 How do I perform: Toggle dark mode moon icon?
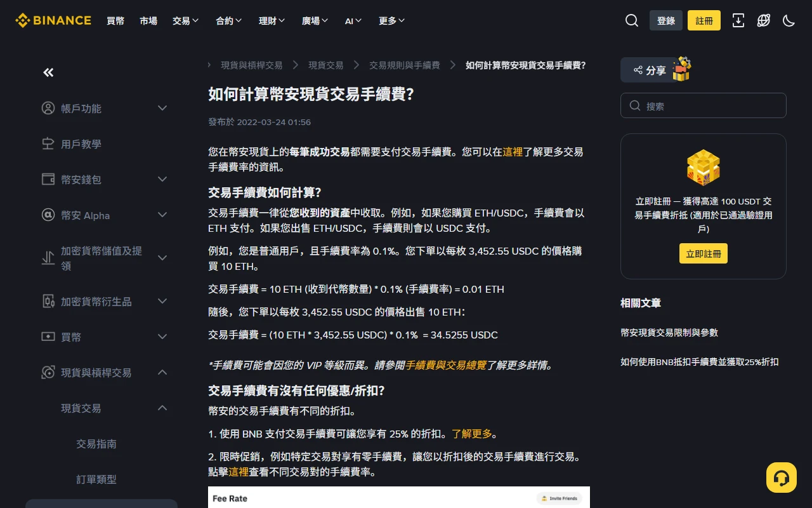click(789, 20)
